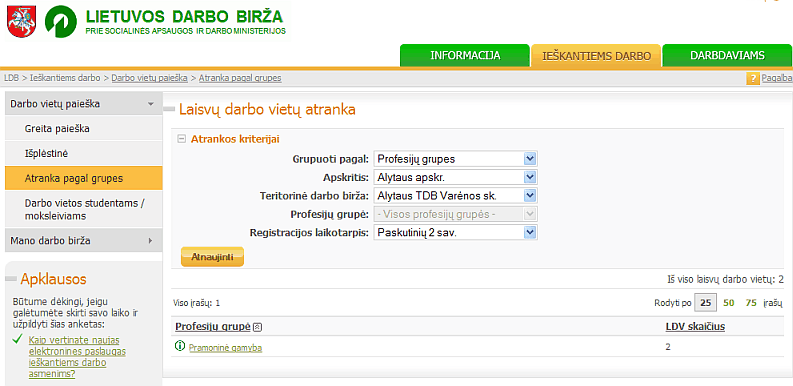Click the sort icon next to Profesijų grupė
Screen dimensions: 793x386
257,327
